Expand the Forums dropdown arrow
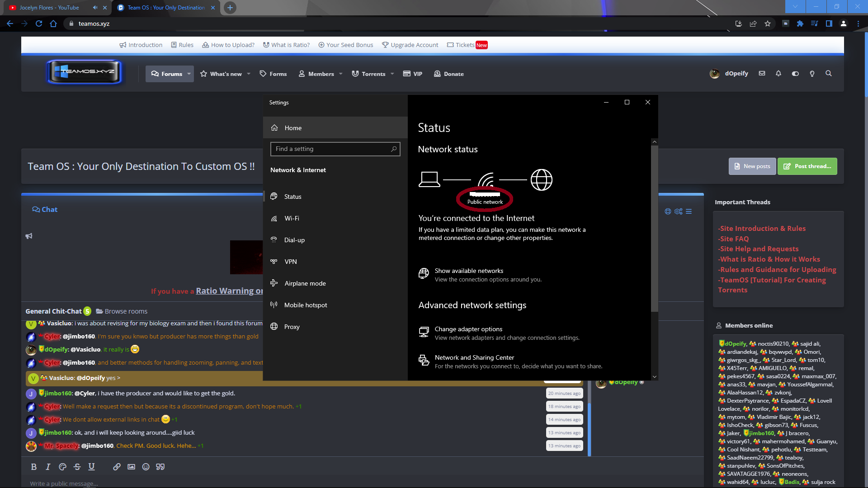The width and height of the screenshot is (868, 488). click(189, 74)
